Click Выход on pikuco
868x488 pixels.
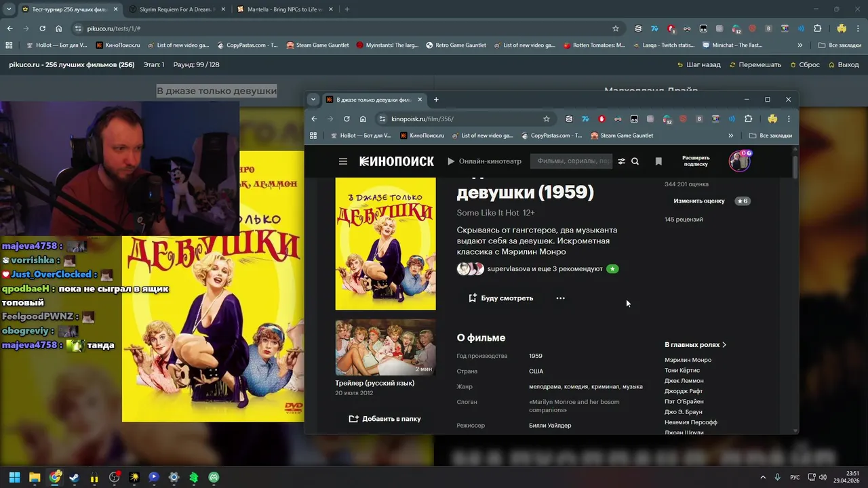(x=843, y=65)
